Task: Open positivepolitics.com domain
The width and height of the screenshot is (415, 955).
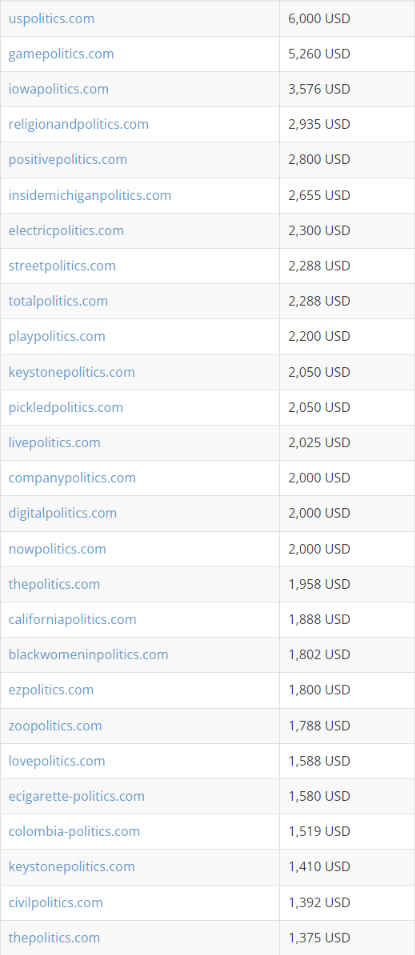Action: 68,160
